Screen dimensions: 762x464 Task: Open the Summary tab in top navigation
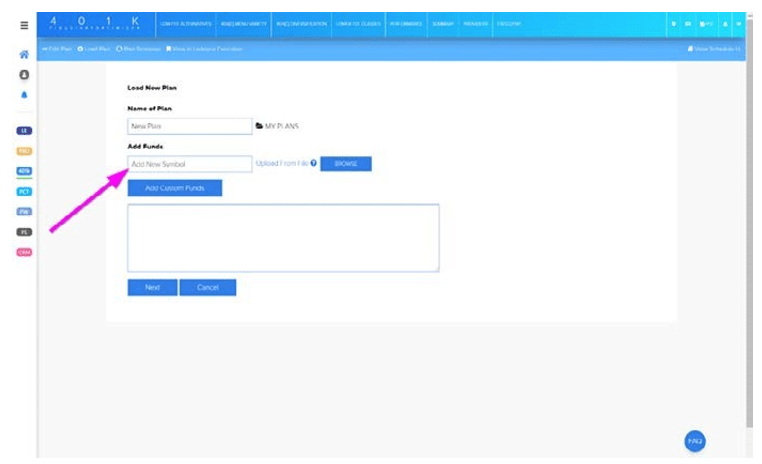[442, 23]
